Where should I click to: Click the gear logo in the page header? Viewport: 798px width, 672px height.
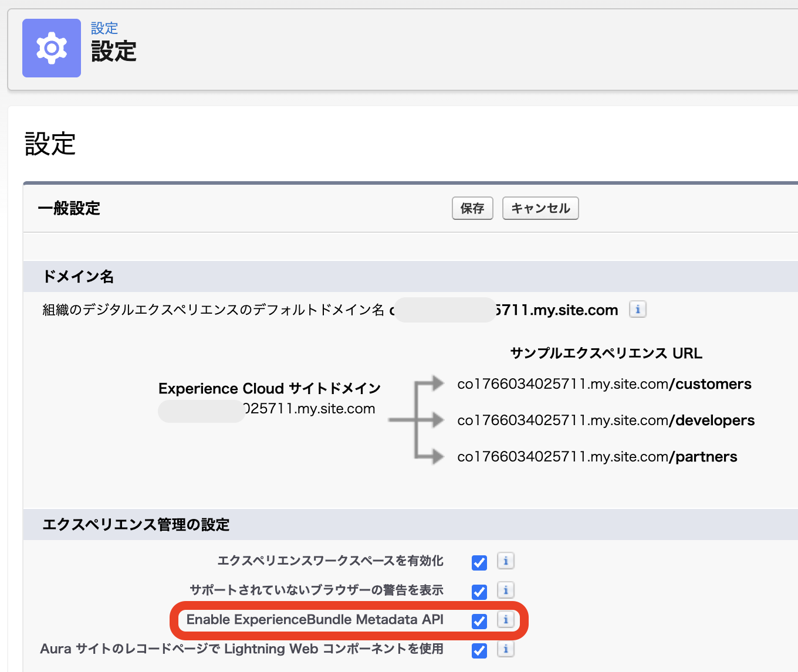(51, 48)
